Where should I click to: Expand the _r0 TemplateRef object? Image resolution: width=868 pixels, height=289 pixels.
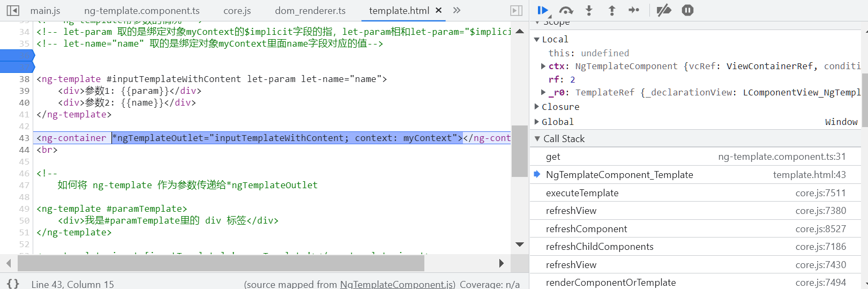543,92
